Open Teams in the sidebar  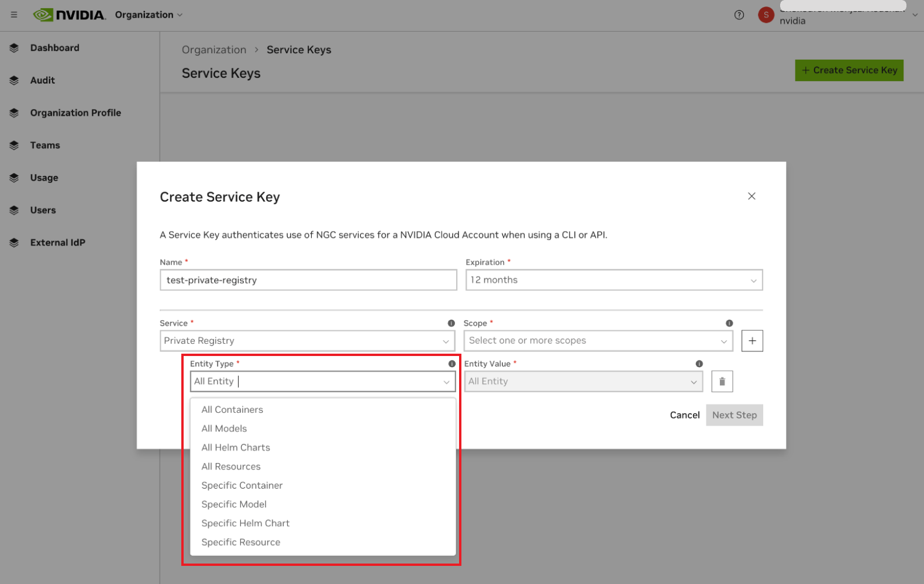[x=45, y=145]
